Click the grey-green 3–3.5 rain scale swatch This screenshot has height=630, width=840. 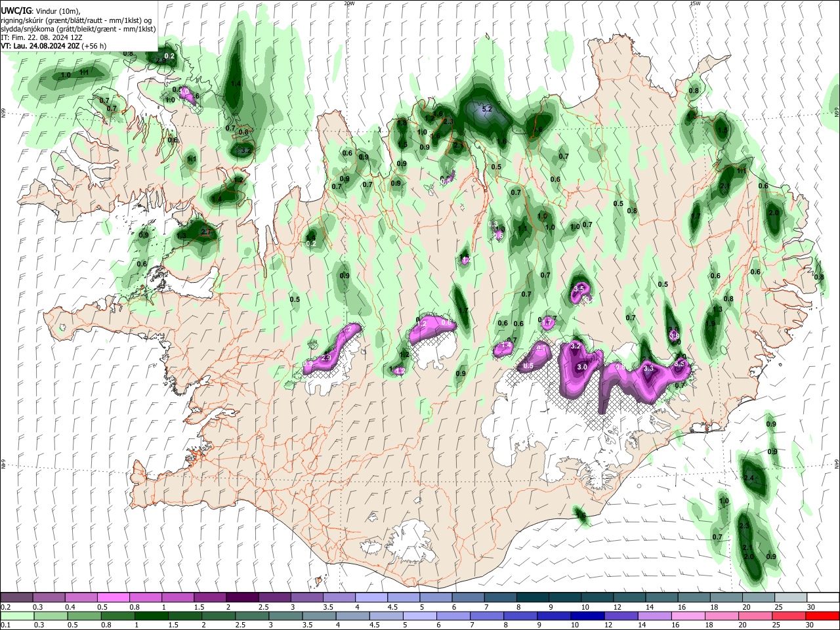coord(287,616)
